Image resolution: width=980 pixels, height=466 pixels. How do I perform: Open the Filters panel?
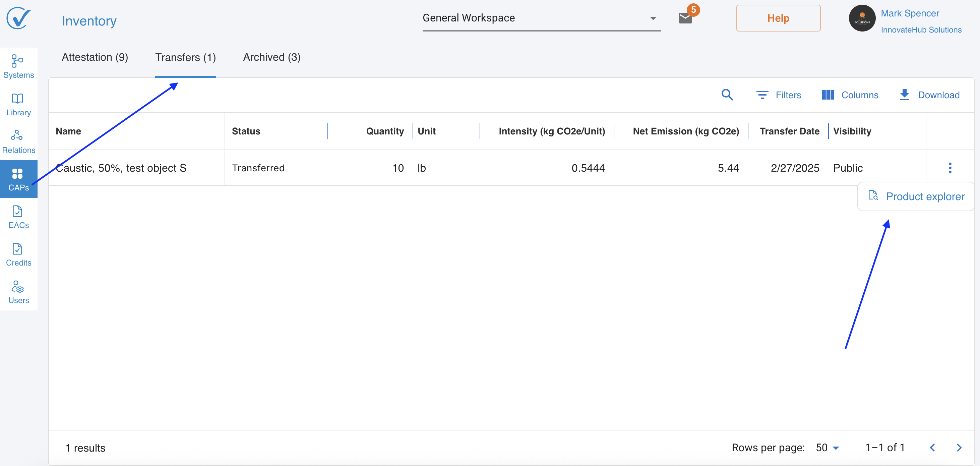click(778, 95)
